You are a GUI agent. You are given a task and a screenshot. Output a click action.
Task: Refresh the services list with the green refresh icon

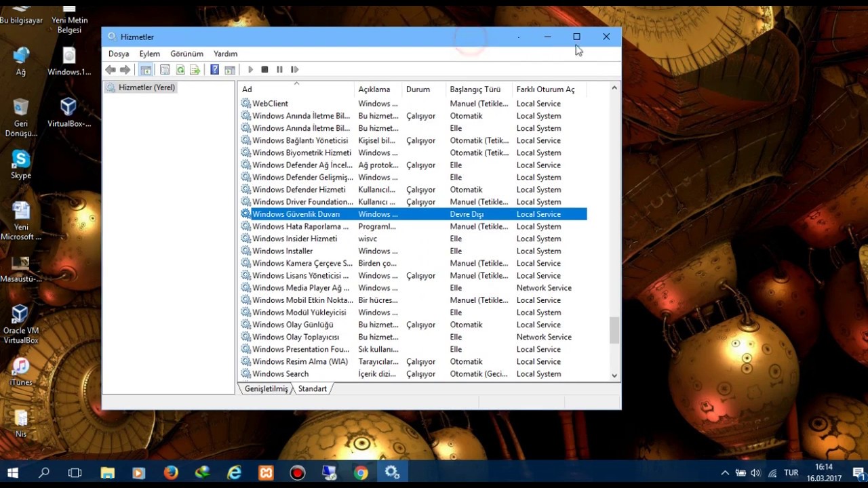[x=180, y=70]
